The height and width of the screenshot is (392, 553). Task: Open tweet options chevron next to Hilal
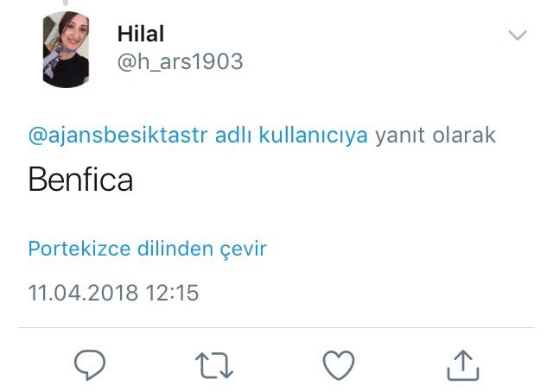point(518,35)
